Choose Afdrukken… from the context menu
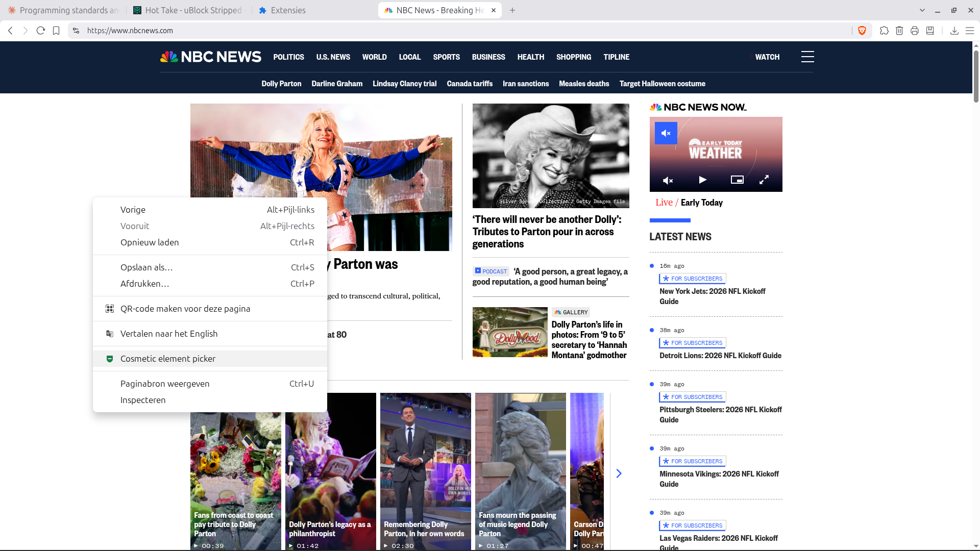Viewport: 980px width, 551px height. point(210,284)
